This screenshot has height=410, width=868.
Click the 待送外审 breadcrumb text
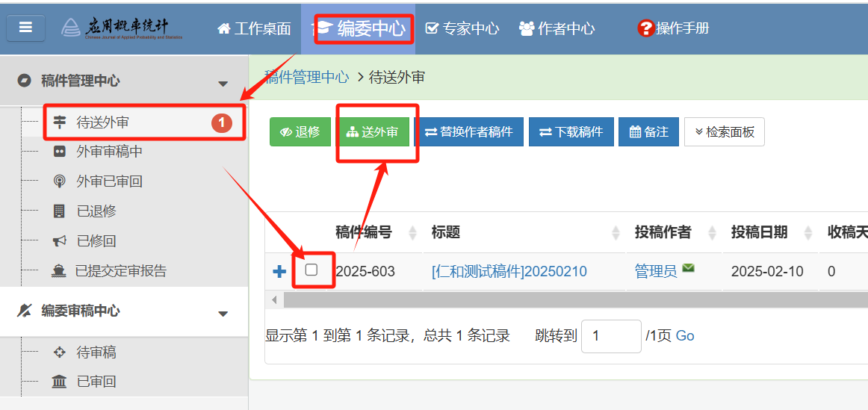pos(397,77)
